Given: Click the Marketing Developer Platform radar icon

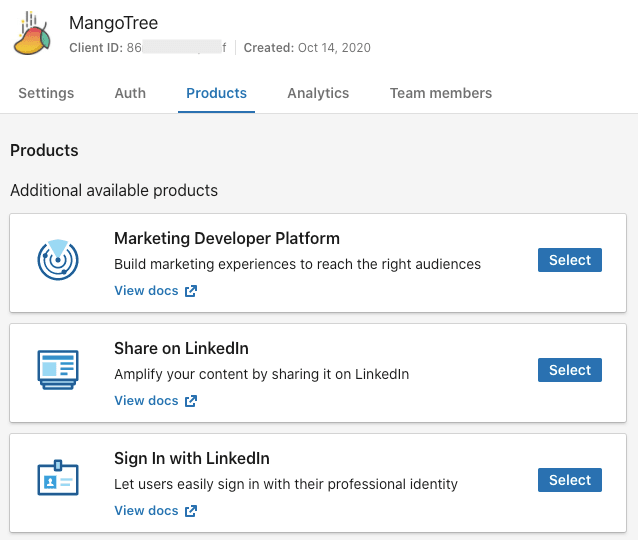Looking at the screenshot, I should pyautogui.click(x=58, y=260).
